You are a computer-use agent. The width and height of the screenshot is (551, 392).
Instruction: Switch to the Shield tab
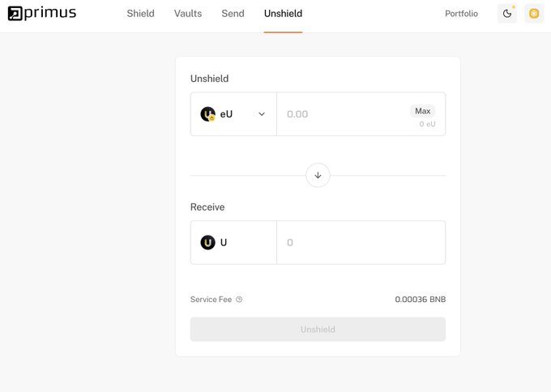pos(140,13)
